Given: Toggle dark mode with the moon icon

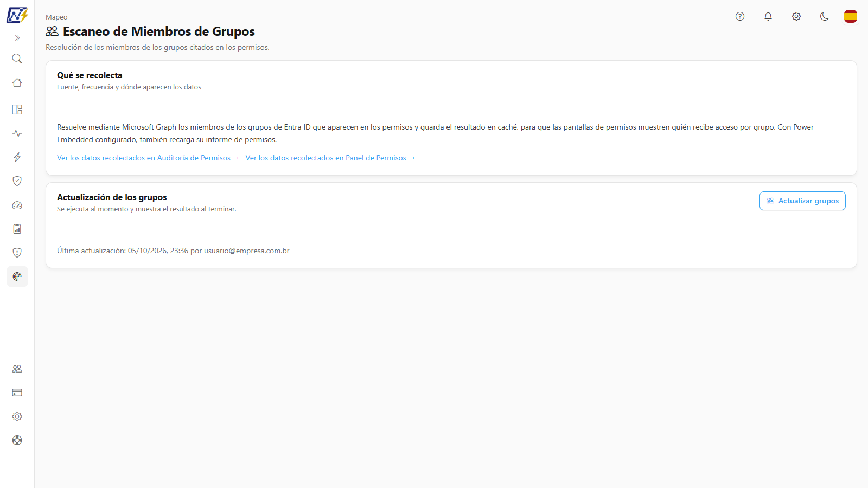Looking at the screenshot, I should 825,16.
